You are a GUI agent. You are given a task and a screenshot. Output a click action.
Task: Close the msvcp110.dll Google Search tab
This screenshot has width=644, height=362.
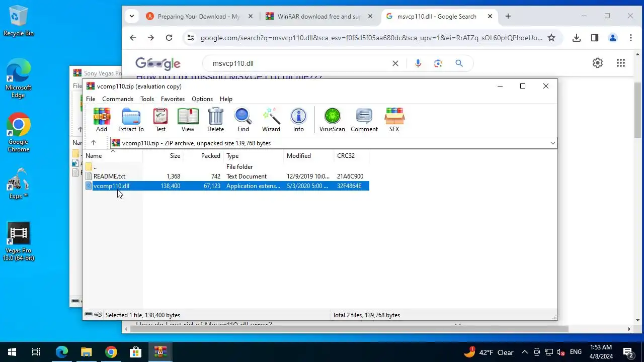tap(490, 17)
